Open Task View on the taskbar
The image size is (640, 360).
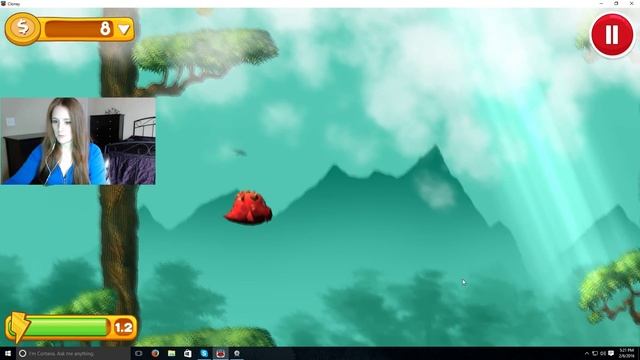(x=139, y=353)
